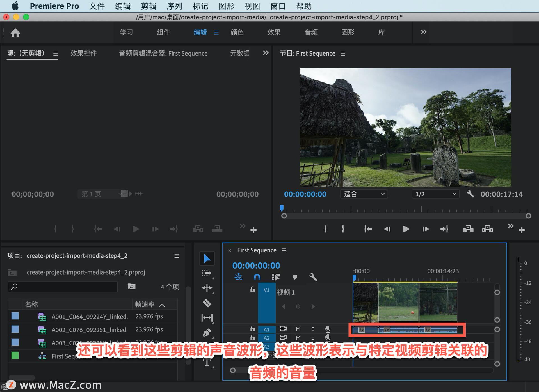
Task: Select the Ripple Edit tool
Action: (207, 288)
